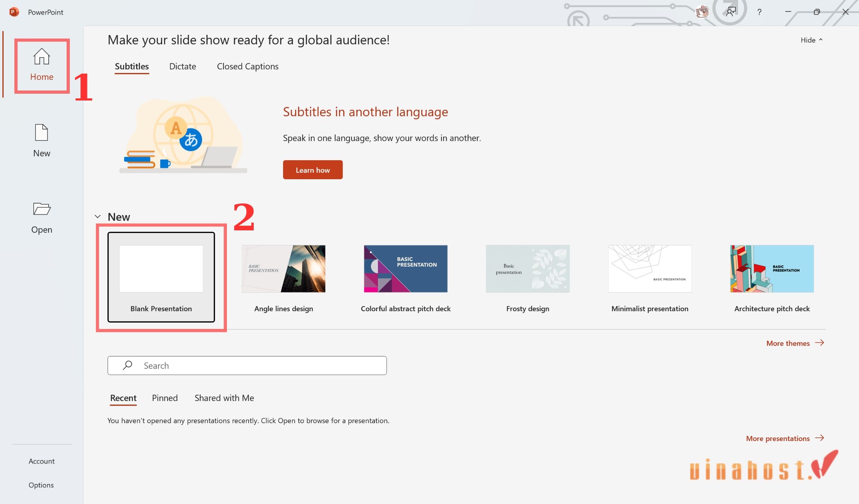Image resolution: width=859 pixels, height=504 pixels.
Task: Click the arrow beside More themes
Action: (820, 343)
